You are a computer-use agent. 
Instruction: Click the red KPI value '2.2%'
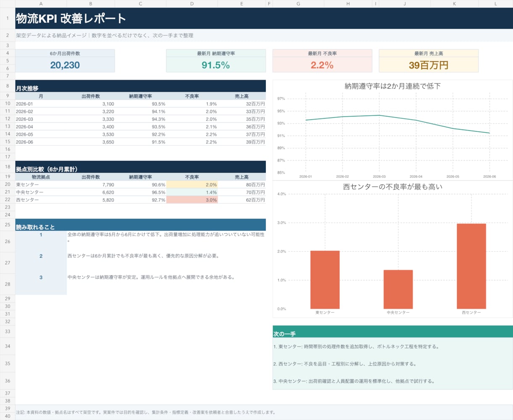[322, 65]
